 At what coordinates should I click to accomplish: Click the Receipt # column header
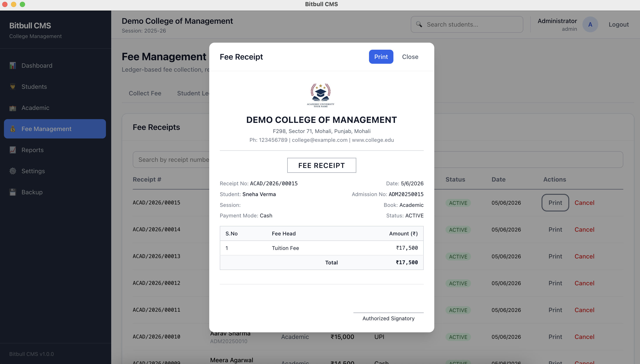click(x=147, y=179)
